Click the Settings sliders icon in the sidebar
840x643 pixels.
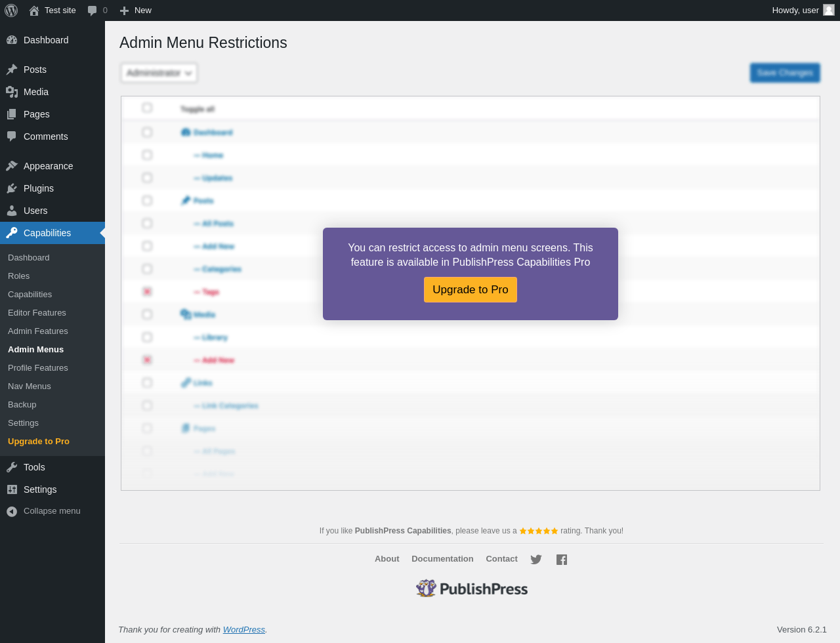coord(12,489)
